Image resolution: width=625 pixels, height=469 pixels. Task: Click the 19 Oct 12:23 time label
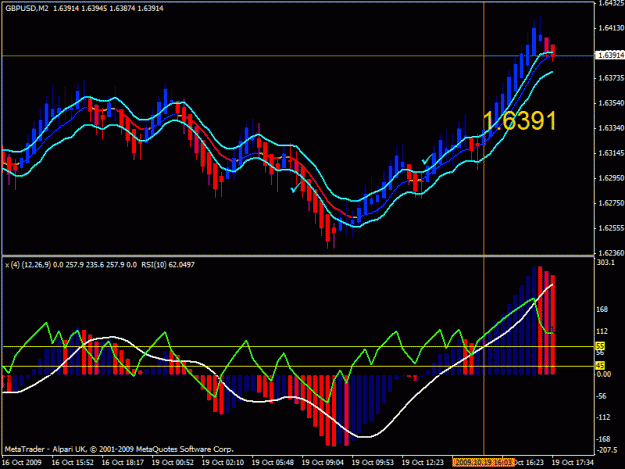[x=423, y=463]
